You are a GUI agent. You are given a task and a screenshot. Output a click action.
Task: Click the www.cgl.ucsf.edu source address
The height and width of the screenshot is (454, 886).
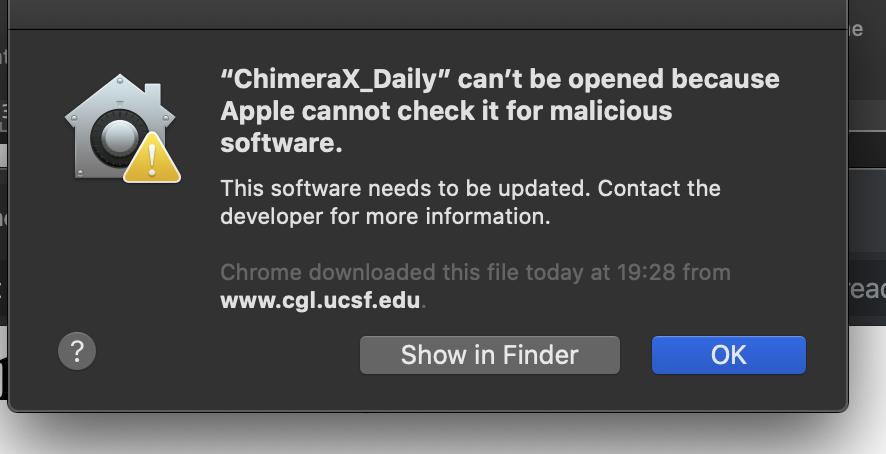point(322,299)
